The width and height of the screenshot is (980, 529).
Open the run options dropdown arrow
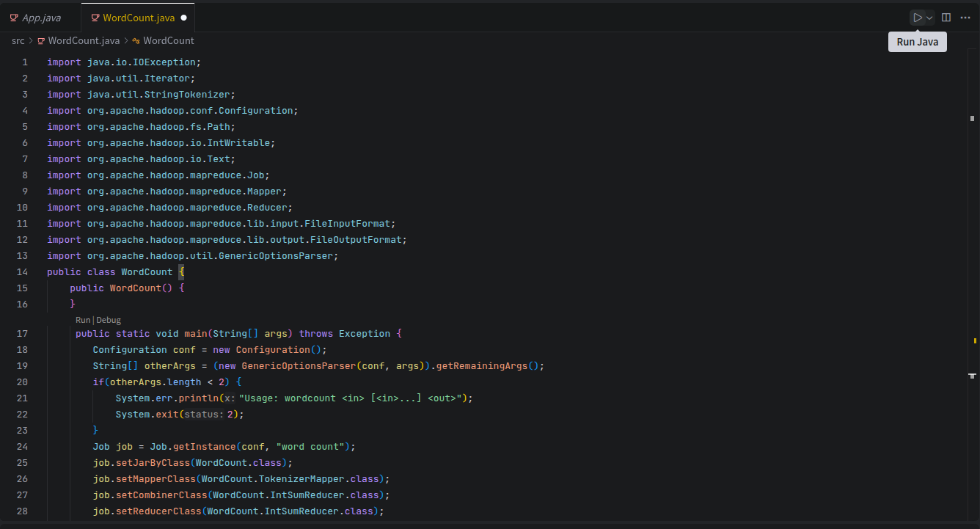pos(929,18)
